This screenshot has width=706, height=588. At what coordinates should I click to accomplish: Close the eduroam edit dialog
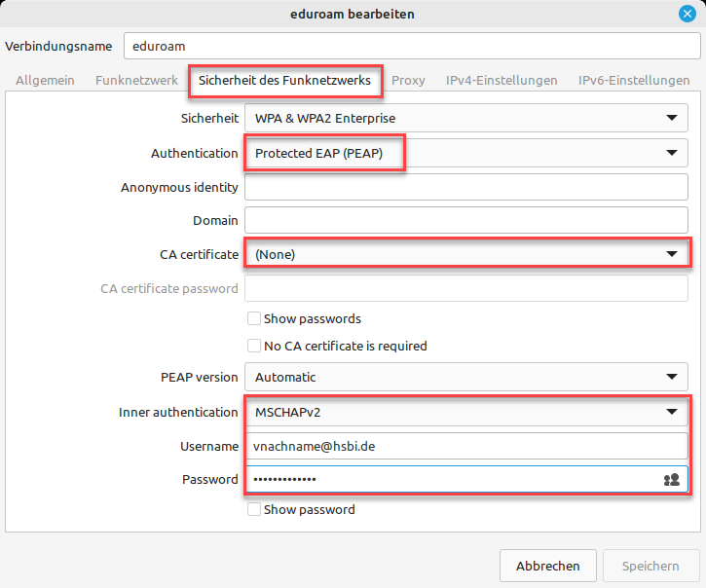[687, 14]
